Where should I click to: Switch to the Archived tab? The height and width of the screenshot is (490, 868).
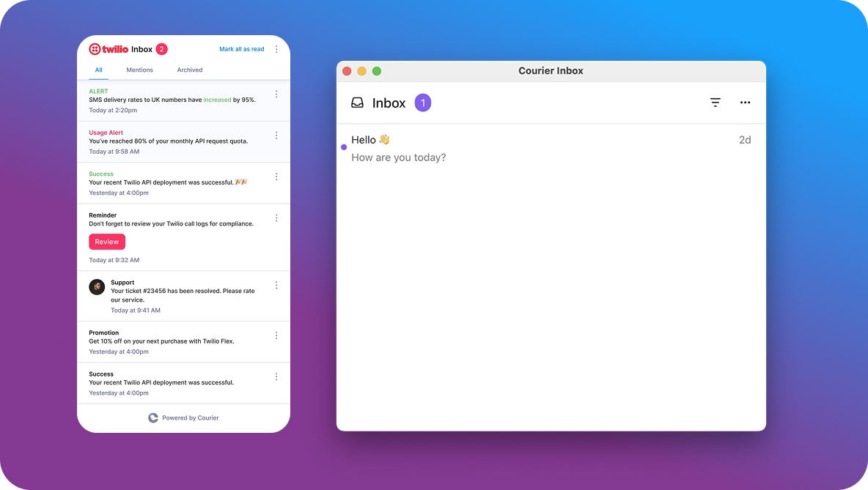click(190, 70)
